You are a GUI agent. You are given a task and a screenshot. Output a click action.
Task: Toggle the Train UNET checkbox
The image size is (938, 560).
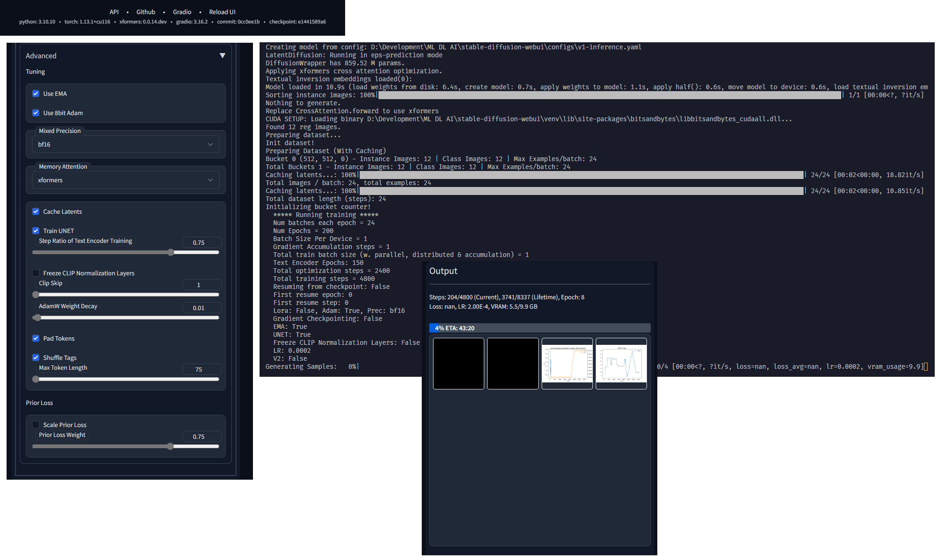pos(36,231)
